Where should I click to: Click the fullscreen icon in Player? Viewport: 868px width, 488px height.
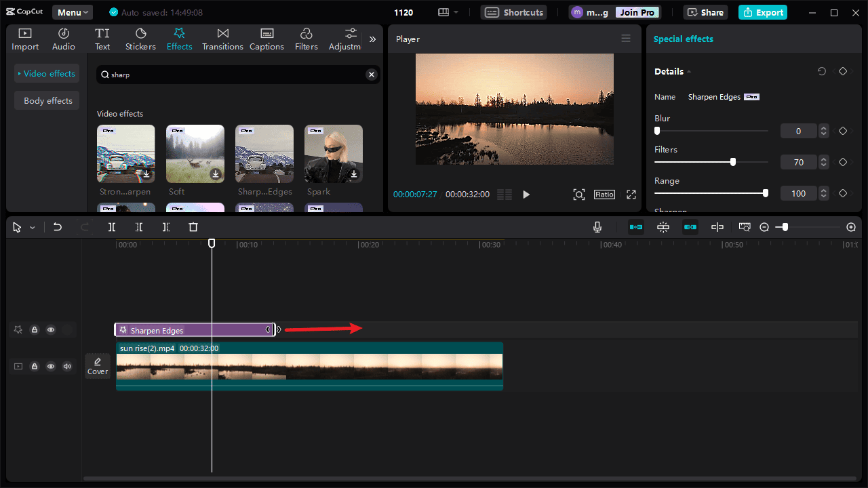[631, 195]
